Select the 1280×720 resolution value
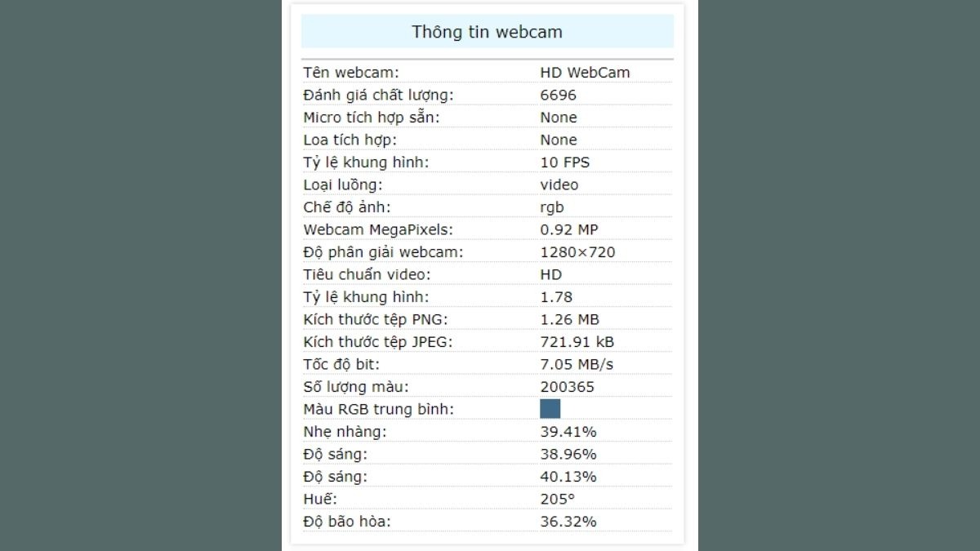 pos(577,251)
